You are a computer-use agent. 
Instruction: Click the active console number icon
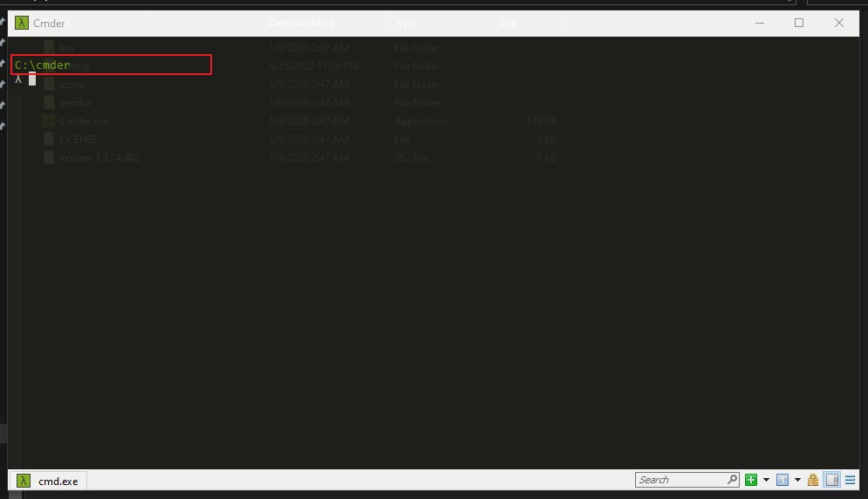click(x=783, y=480)
